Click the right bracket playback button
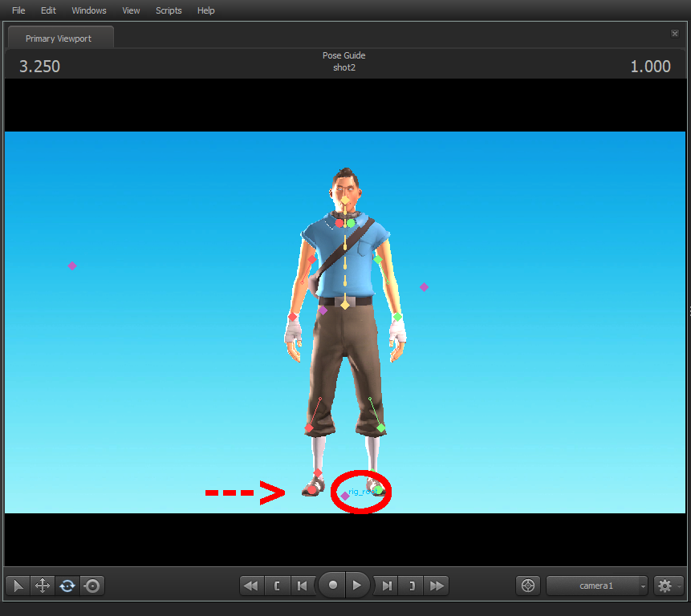The image size is (691, 616). tap(411, 586)
